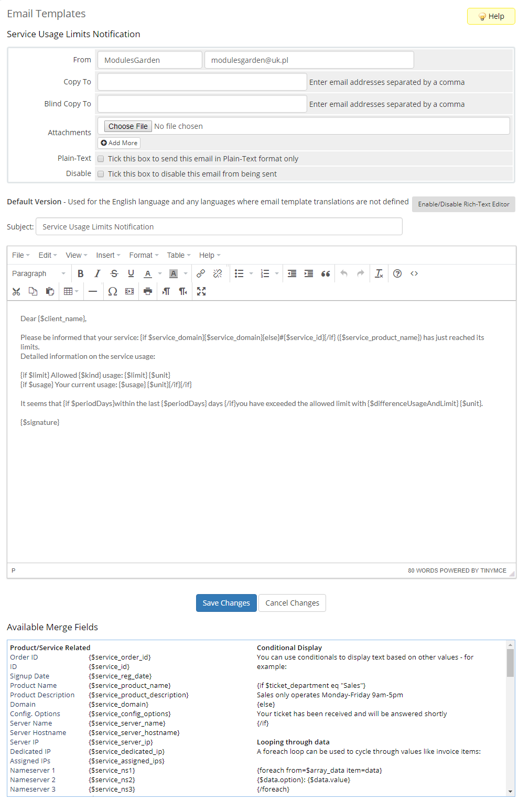The height and width of the screenshot is (812, 519).
Task: Cut selection with the scissors icon
Action: (16, 291)
